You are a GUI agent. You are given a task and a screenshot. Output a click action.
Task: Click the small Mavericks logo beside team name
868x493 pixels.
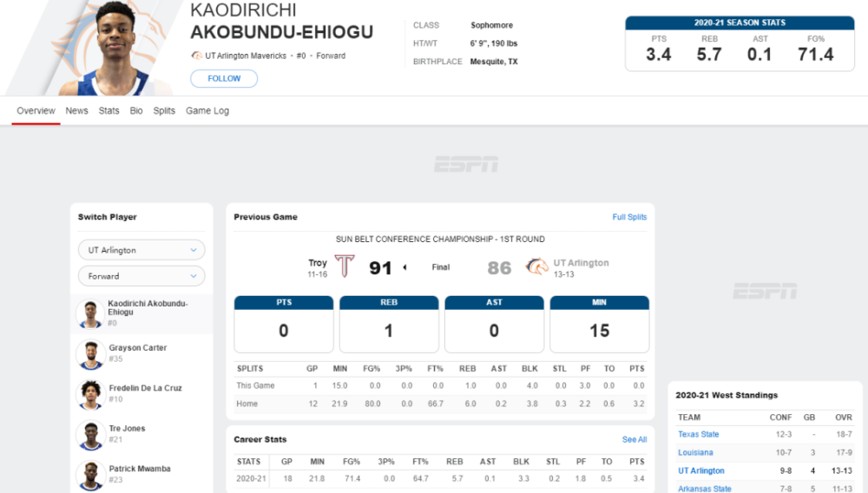click(x=196, y=56)
